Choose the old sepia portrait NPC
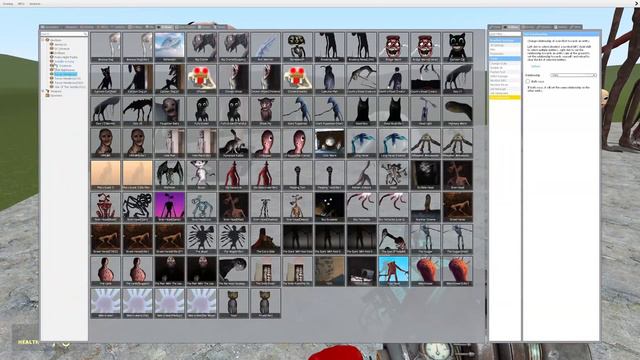This screenshot has height=360, width=640. (329, 271)
